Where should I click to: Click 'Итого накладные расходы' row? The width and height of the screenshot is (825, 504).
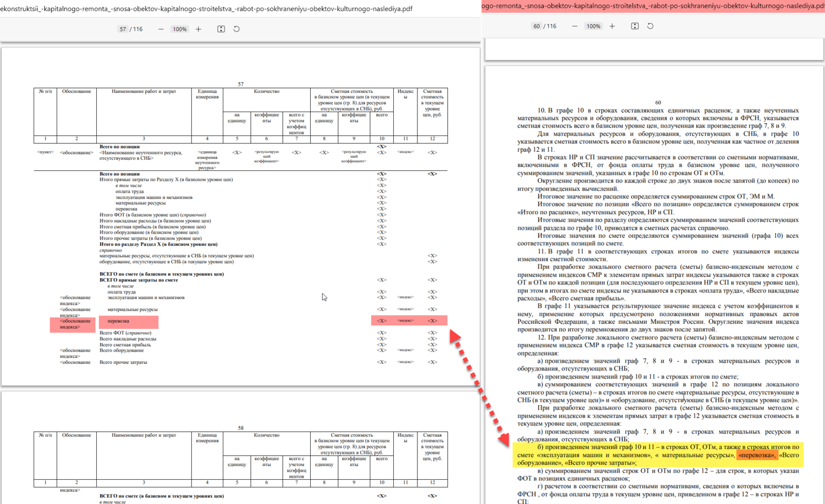click(155, 221)
